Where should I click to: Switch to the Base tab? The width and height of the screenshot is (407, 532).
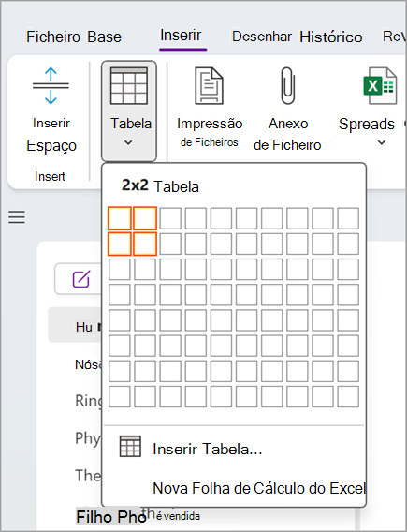click(104, 37)
